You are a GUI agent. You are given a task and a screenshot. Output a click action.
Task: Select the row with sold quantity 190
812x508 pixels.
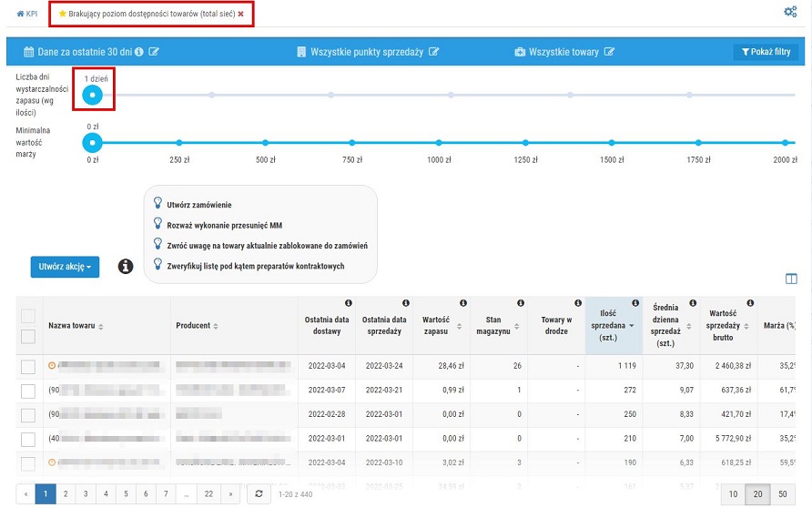click(x=28, y=463)
